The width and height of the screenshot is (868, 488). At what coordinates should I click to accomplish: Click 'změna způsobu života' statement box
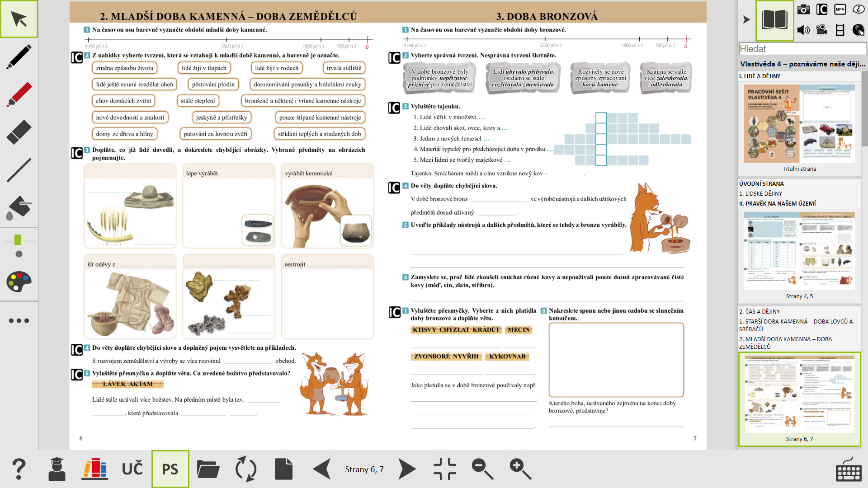tap(125, 68)
